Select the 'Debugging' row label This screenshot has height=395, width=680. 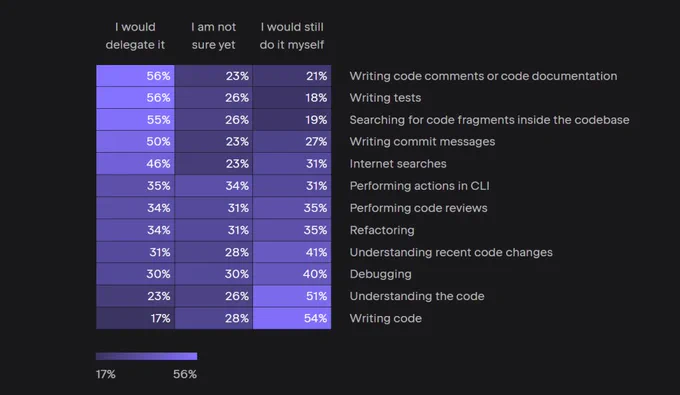coord(380,274)
